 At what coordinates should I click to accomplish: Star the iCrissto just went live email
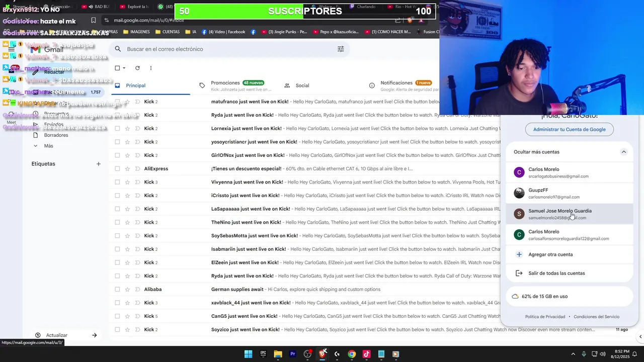[x=127, y=196]
